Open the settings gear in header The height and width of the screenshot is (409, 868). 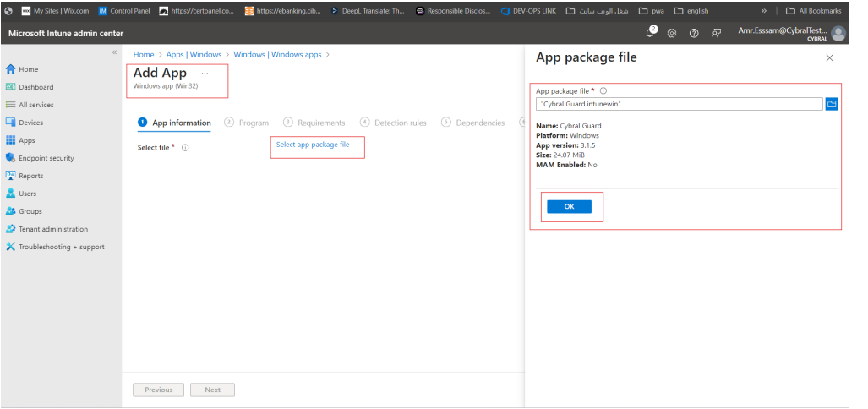point(673,33)
